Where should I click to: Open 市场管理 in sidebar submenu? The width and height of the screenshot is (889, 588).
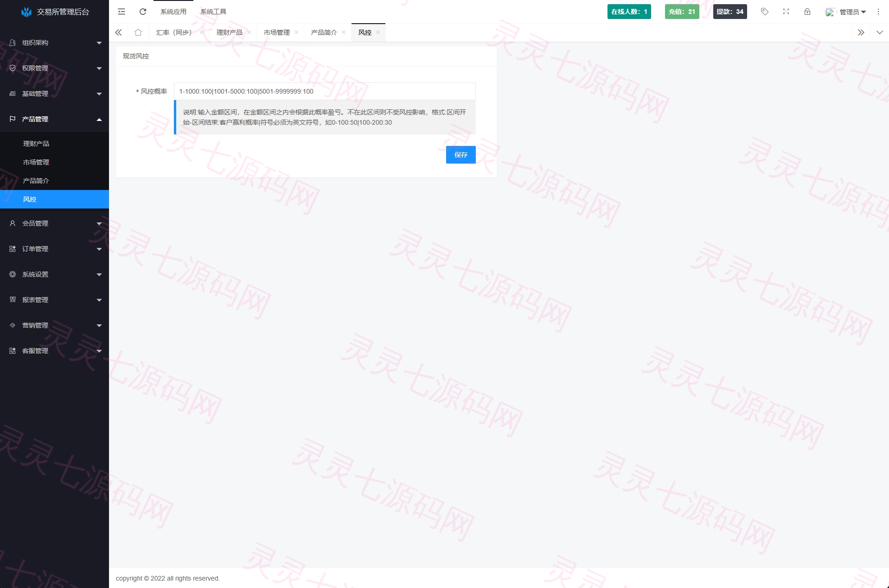click(x=55, y=162)
